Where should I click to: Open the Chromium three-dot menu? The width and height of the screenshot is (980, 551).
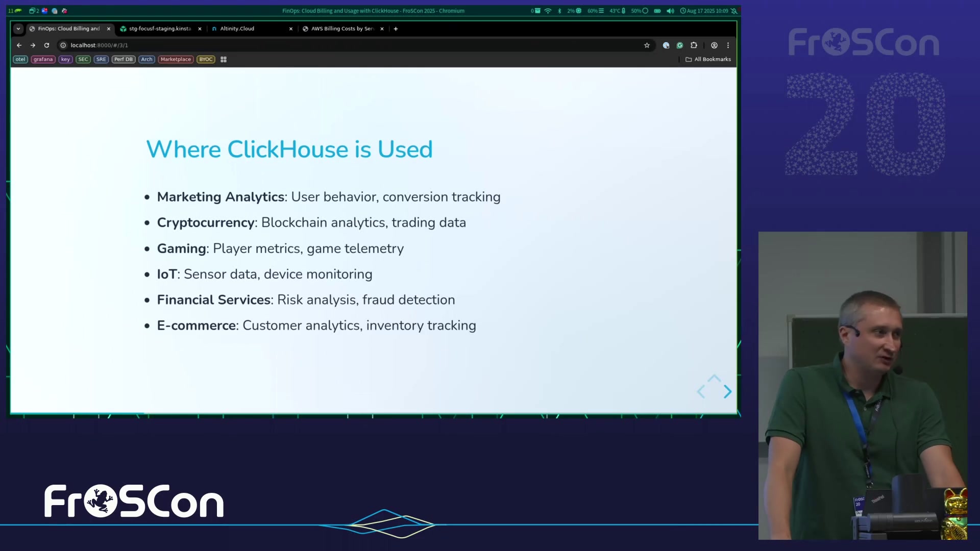click(x=728, y=45)
